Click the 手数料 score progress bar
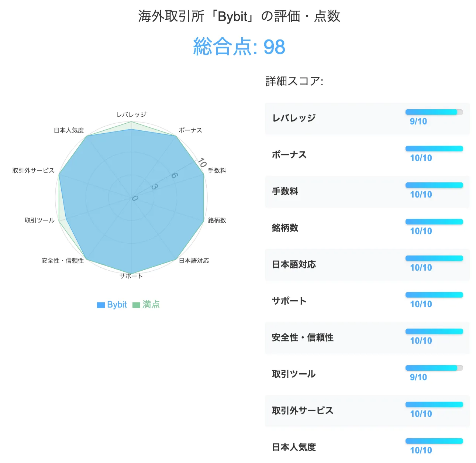The height and width of the screenshot is (463, 476). coord(434,185)
